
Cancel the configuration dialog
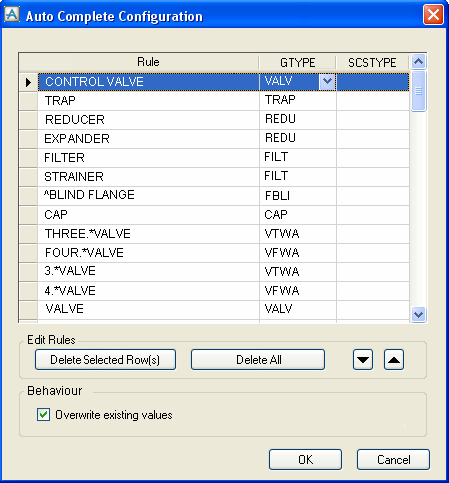coord(393,460)
